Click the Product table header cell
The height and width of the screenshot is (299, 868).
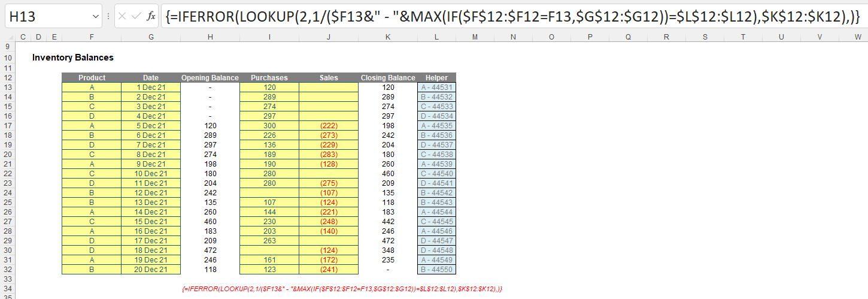pos(92,77)
